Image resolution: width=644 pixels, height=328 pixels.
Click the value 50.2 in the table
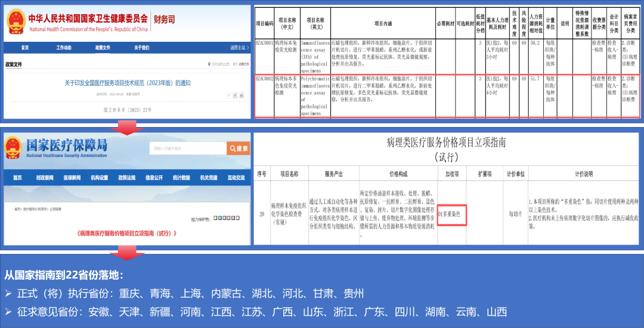coord(535,42)
